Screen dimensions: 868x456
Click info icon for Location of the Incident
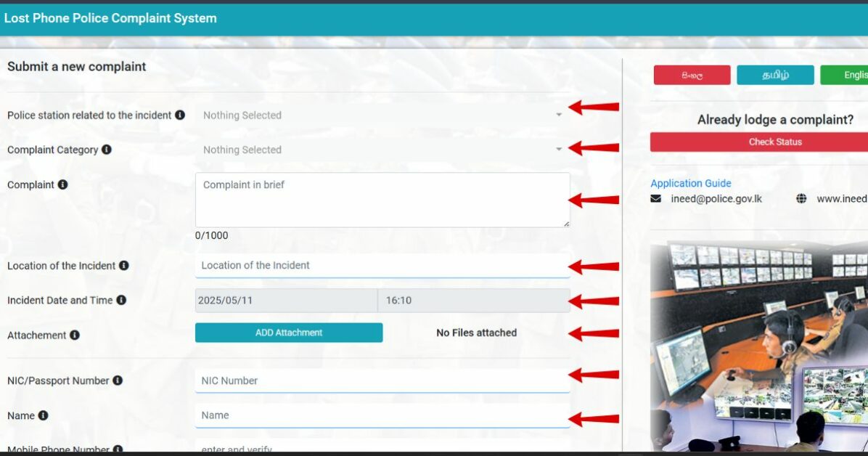pos(124,266)
